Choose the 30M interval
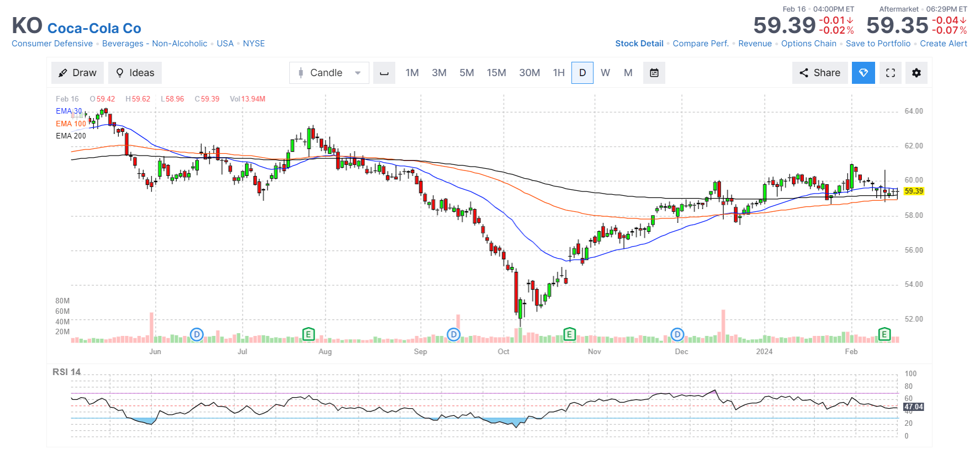The width and height of the screenshot is (980, 449). coord(529,73)
